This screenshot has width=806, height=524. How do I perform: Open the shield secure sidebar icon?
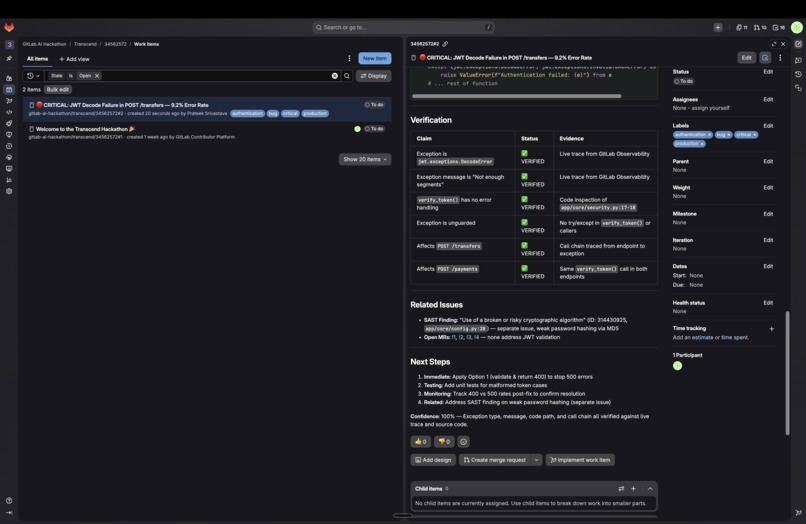(9, 135)
